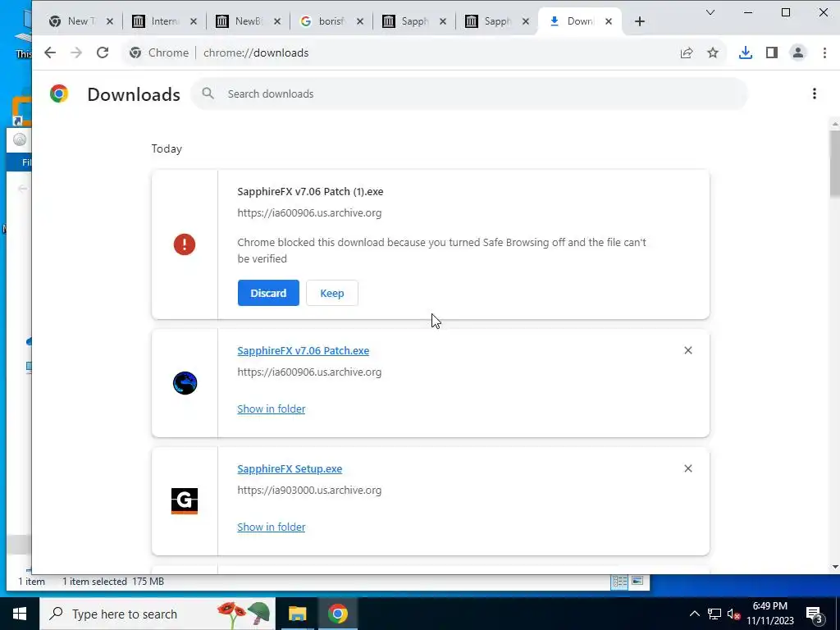Click the Chrome logo beside Downloads title
This screenshot has height=630, width=840.
[59, 94]
